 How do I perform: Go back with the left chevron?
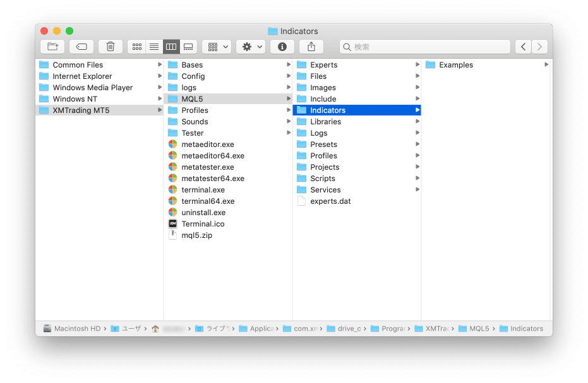(523, 47)
